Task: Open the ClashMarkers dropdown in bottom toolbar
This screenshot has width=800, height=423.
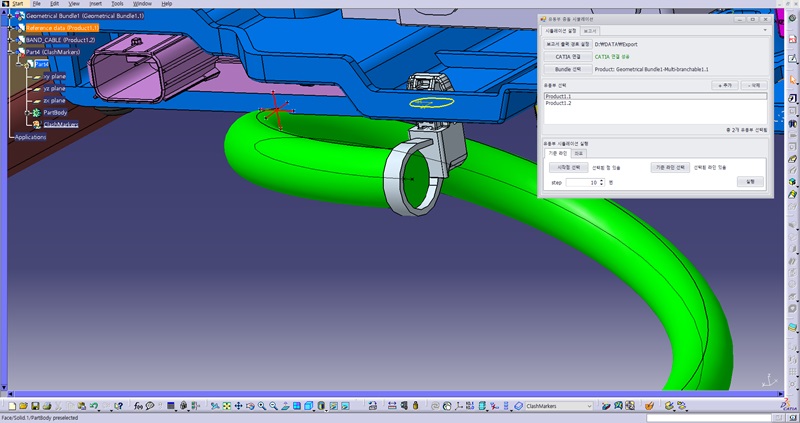Action: click(589, 406)
